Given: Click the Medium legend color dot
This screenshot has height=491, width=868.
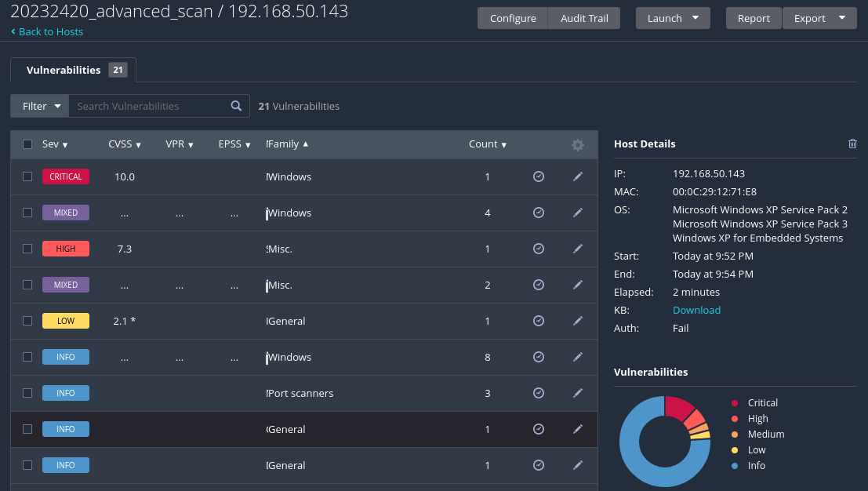Looking at the screenshot, I should click(x=735, y=435).
